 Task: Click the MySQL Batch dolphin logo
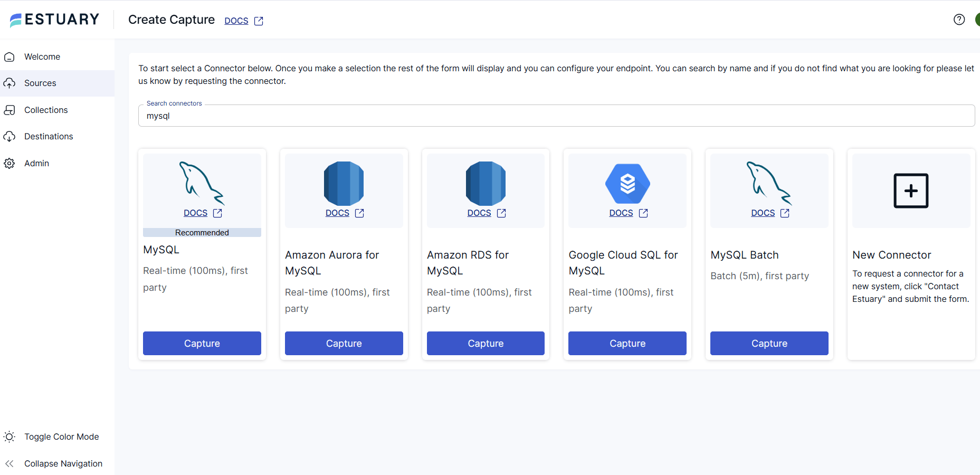coord(769,183)
